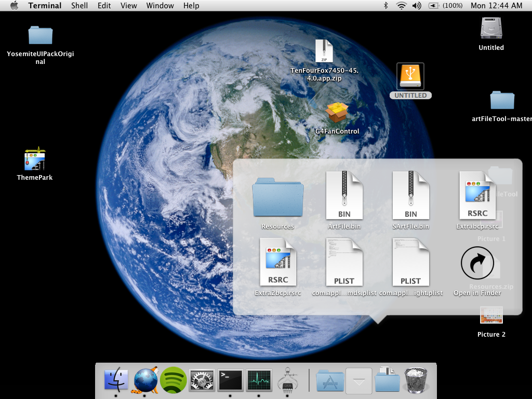
Task: Launch TenFourFox browser in the Dock
Action: pyautogui.click(x=145, y=380)
